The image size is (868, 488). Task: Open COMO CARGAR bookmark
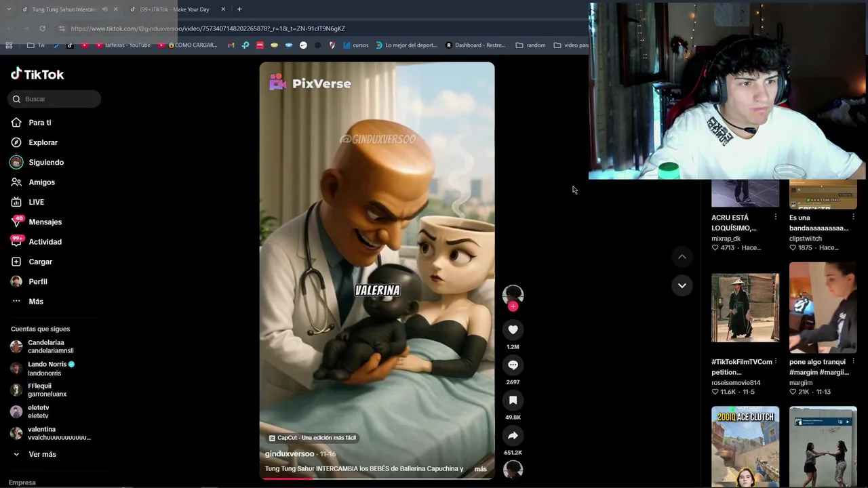tap(188, 45)
